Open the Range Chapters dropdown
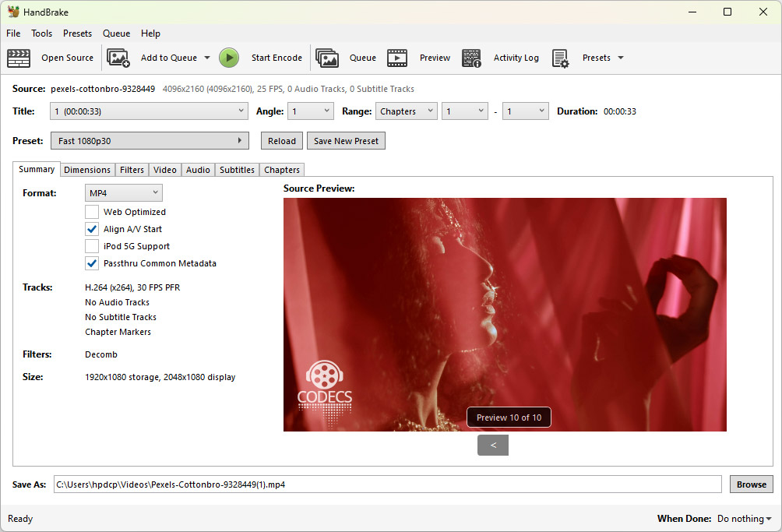The width and height of the screenshot is (782, 532). coord(407,111)
